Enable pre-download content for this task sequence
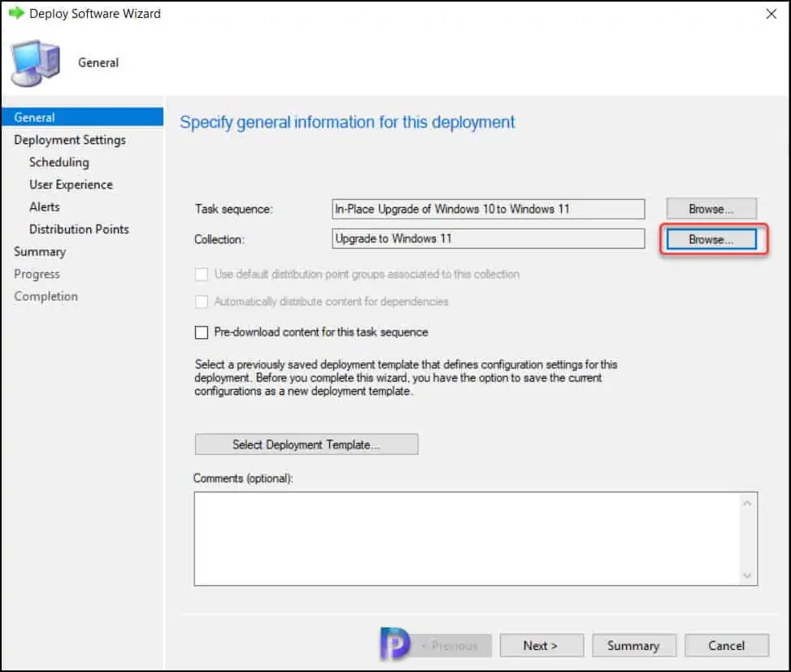Image resolution: width=791 pixels, height=672 pixels. (x=202, y=332)
